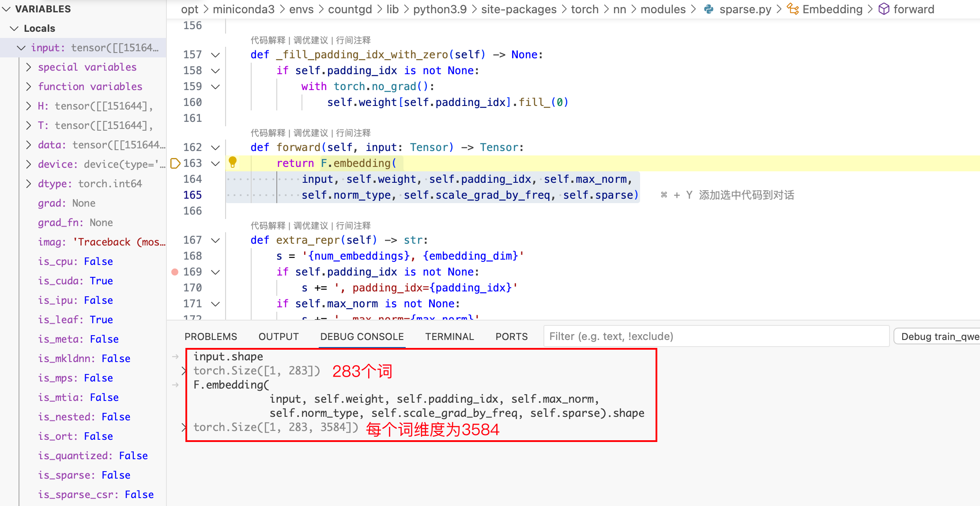980x506 pixels.
Task: Switch to the TERMINAL tab
Action: (x=449, y=336)
